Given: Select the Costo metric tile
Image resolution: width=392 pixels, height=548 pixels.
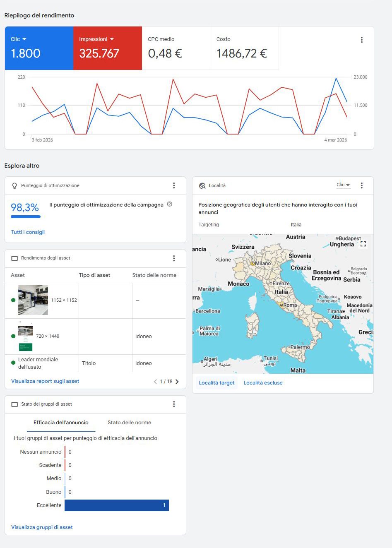Looking at the screenshot, I should (x=244, y=48).
